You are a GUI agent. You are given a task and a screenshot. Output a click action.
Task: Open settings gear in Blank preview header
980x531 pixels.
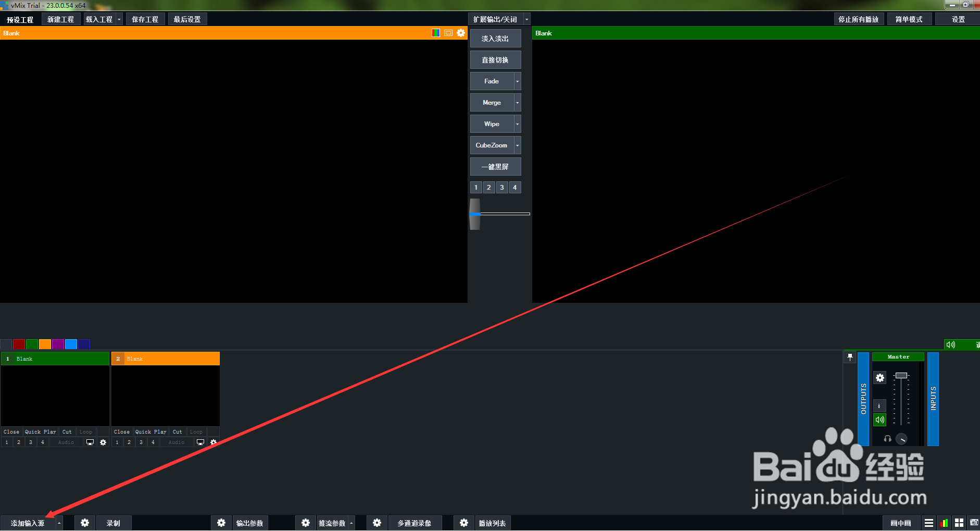coord(461,33)
